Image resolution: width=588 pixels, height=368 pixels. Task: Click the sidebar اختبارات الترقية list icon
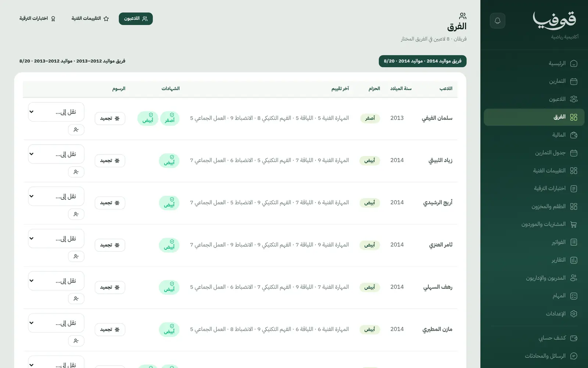point(574,188)
